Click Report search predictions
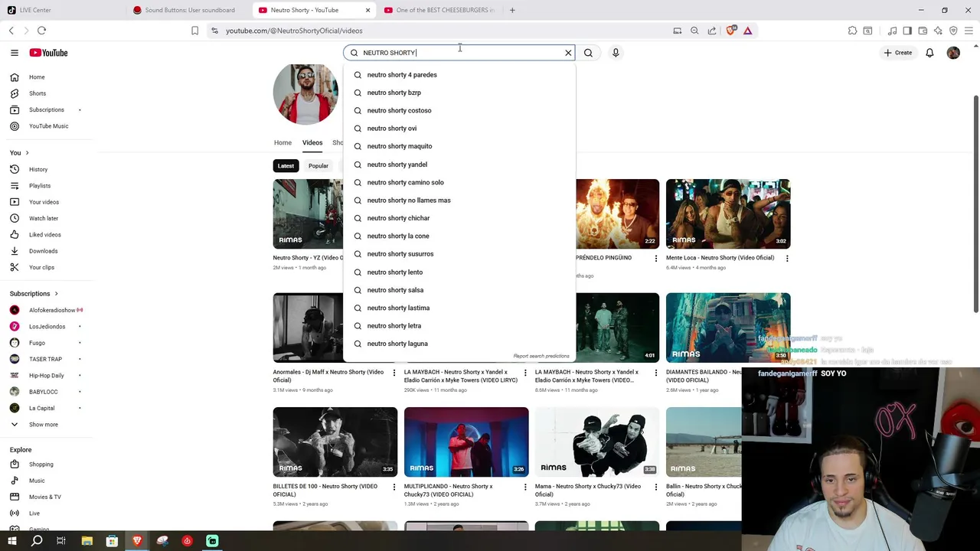 coord(541,356)
